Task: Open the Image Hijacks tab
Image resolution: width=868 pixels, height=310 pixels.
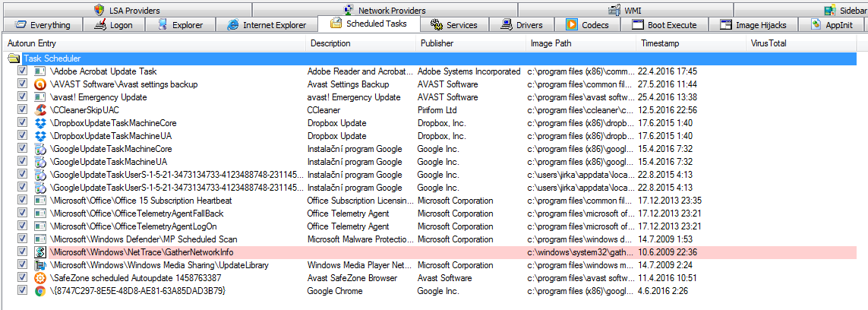Action: coord(755,25)
